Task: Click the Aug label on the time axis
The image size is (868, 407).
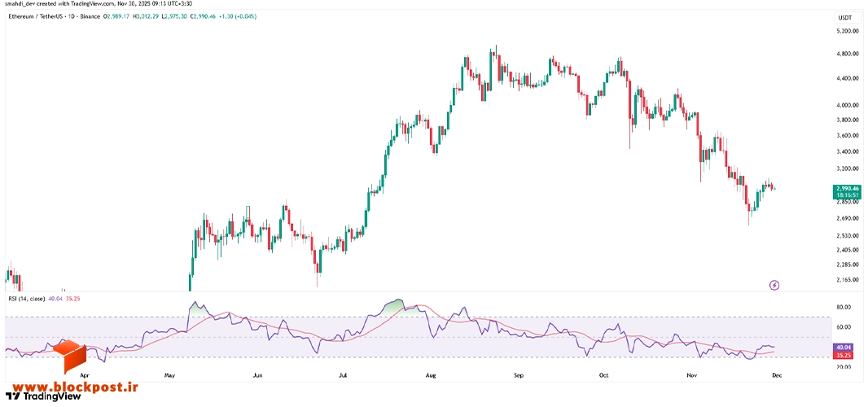Action: click(432, 375)
